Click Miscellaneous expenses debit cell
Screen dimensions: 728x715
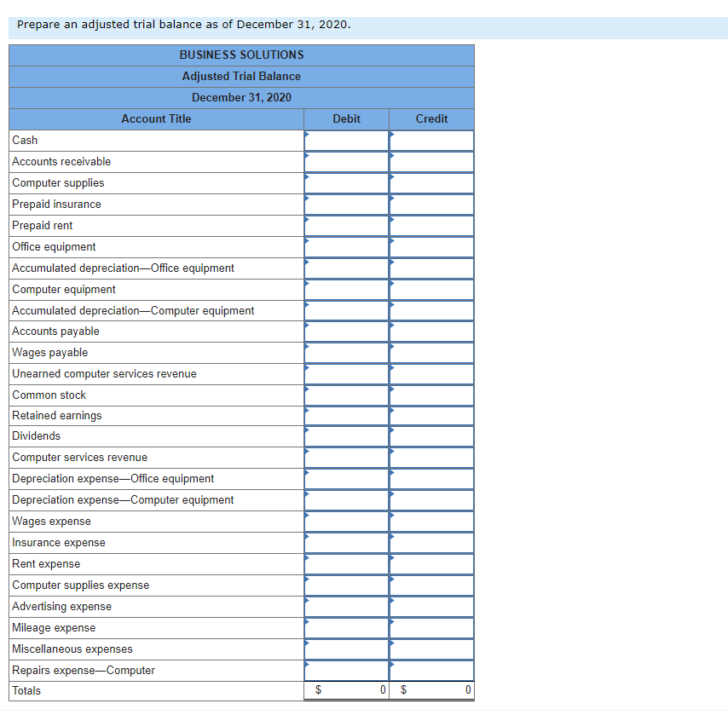point(346,650)
